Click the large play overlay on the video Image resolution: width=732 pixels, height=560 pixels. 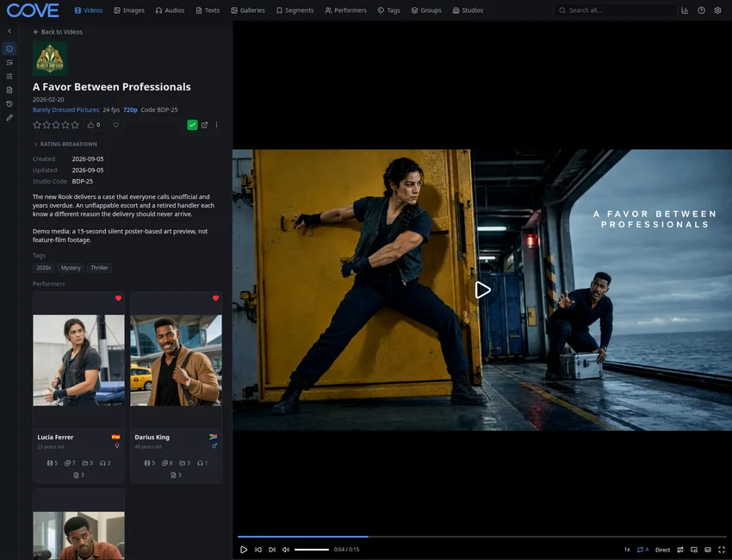click(x=482, y=290)
